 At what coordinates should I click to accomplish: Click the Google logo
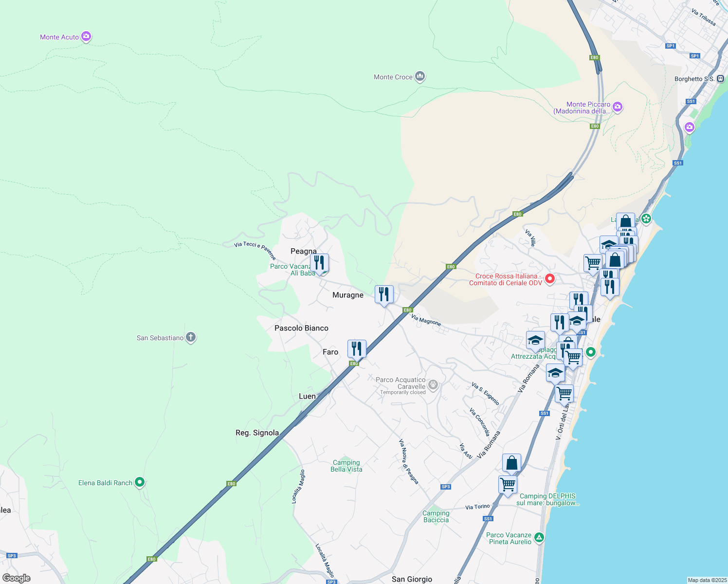click(x=17, y=578)
